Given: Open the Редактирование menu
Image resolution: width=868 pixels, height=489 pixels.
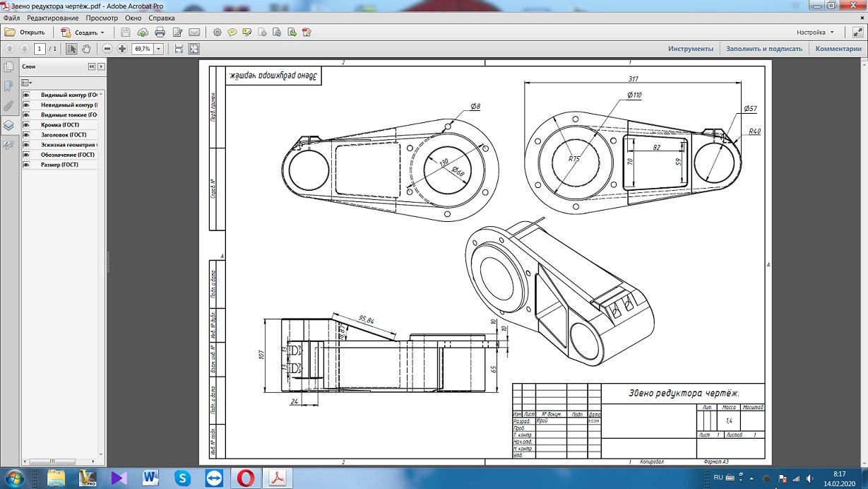Looking at the screenshot, I should pyautogui.click(x=53, y=18).
